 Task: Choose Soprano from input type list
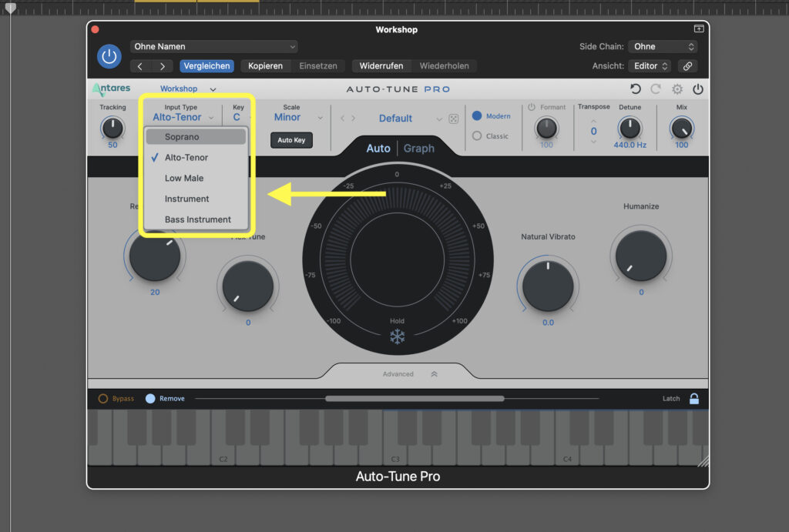tap(196, 137)
